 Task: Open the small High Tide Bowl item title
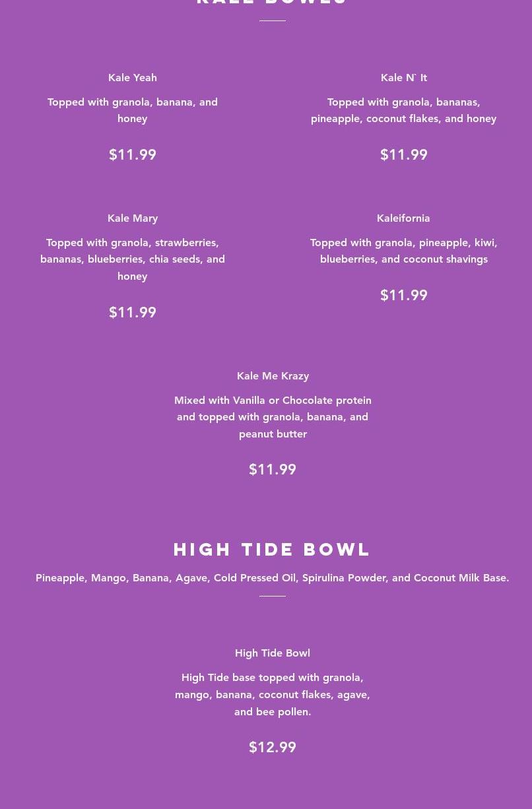tap(273, 653)
